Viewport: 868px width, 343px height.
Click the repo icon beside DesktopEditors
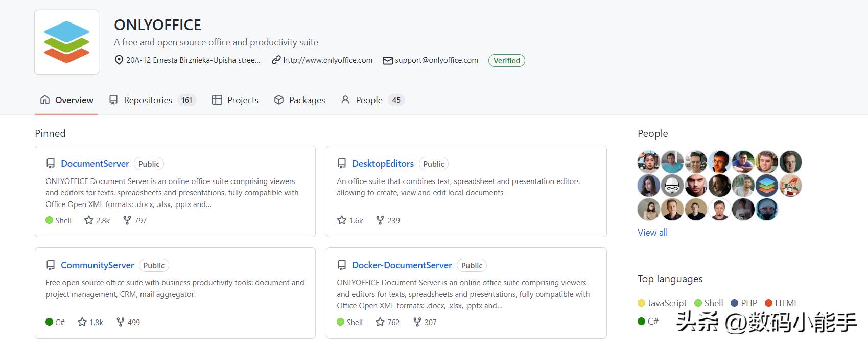click(342, 164)
